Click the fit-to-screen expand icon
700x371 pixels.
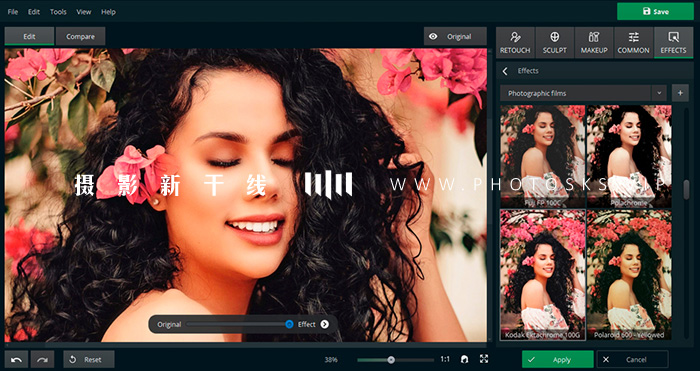(x=484, y=359)
